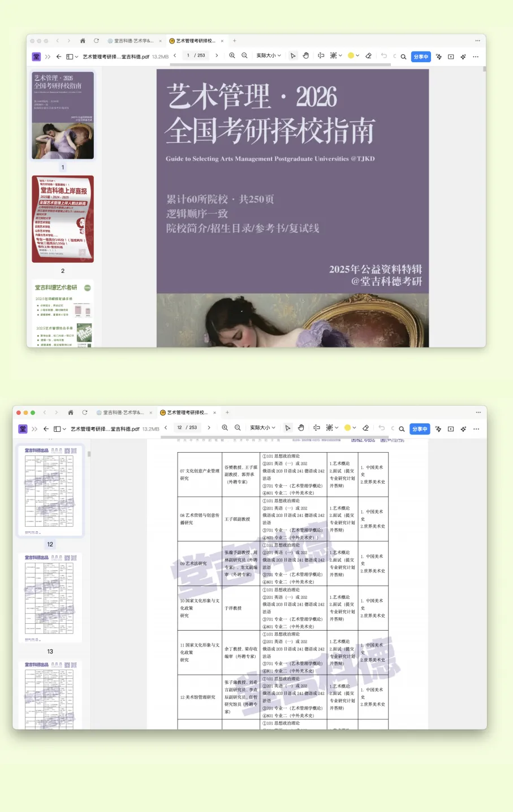Select page 12 thumbnail in sidebar
The height and width of the screenshot is (812, 513).
pos(50,490)
